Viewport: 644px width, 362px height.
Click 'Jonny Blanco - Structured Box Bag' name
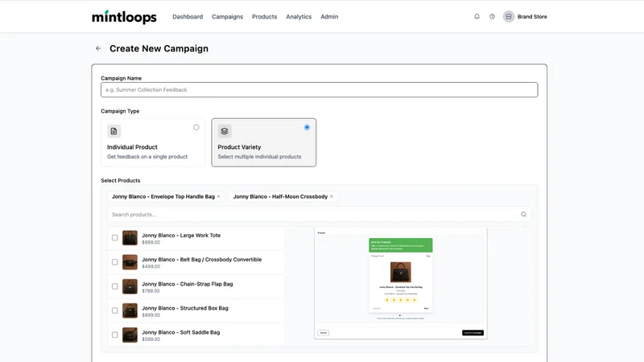point(185,308)
